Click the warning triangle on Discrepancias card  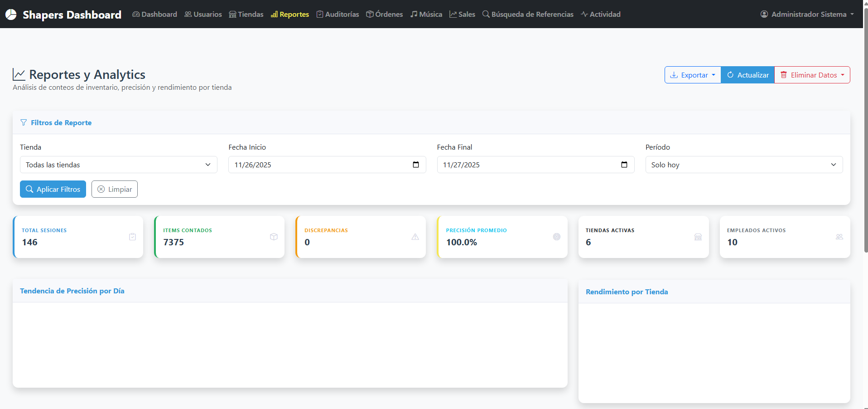tap(415, 237)
